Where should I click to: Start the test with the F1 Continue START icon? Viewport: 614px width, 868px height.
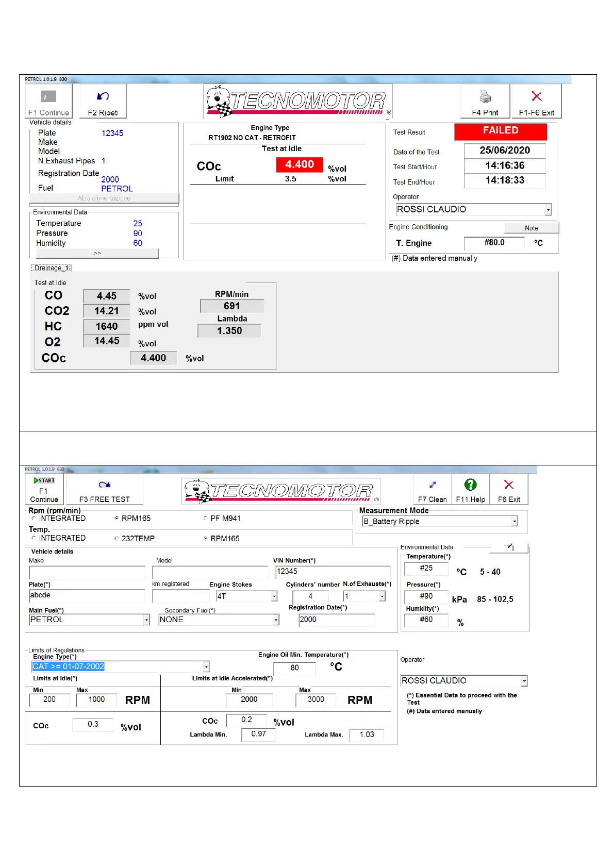click(x=44, y=480)
